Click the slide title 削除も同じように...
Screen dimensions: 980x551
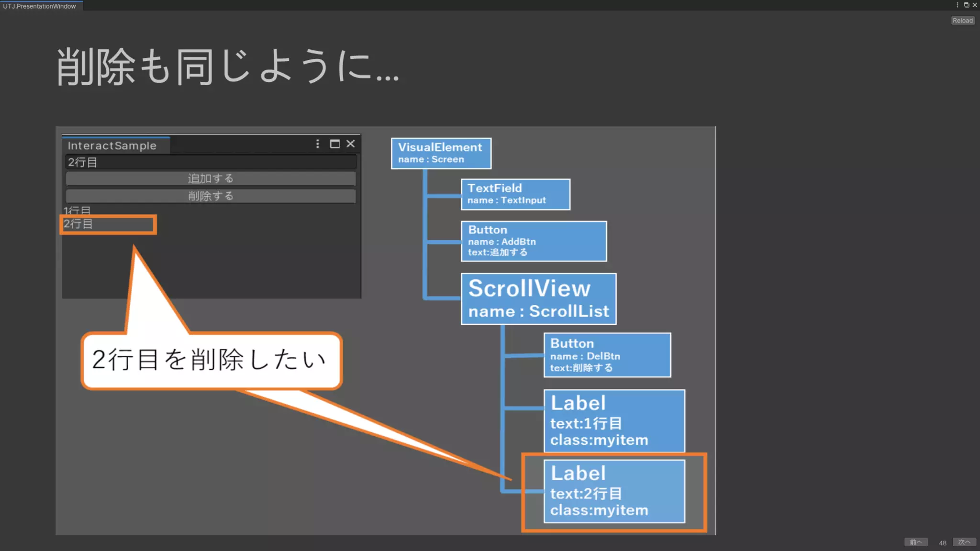pyautogui.click(x=228, y=66)
